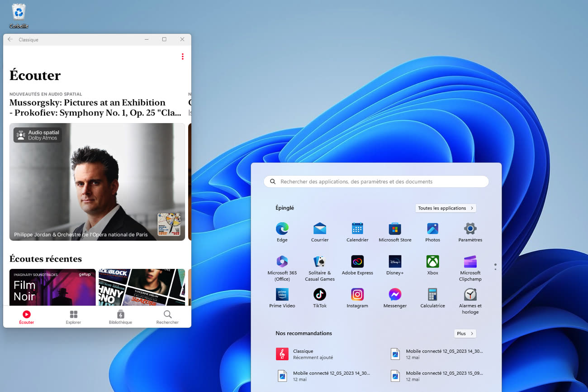Click the Audio spatial Dolby Atmos badge
The image size is (588, 392).
tap(38, 135)
